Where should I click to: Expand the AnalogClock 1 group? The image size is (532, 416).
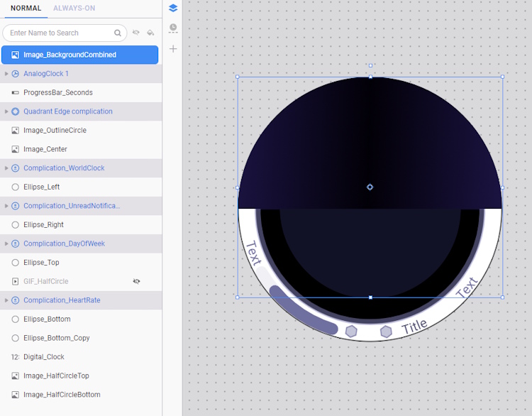pos(6,74)
